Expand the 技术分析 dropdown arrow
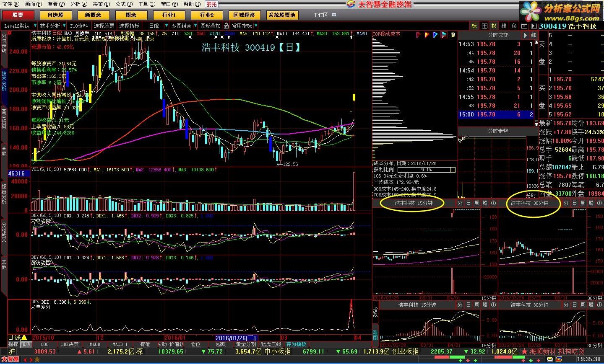The width and height of the screenshot is (604, 364). [64, 26]
